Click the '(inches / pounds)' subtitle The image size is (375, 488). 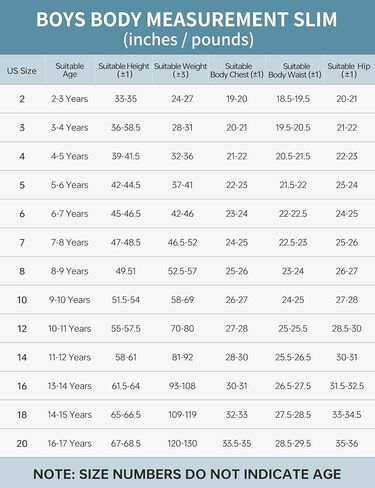pyautogui.click(x=188, y=39)
